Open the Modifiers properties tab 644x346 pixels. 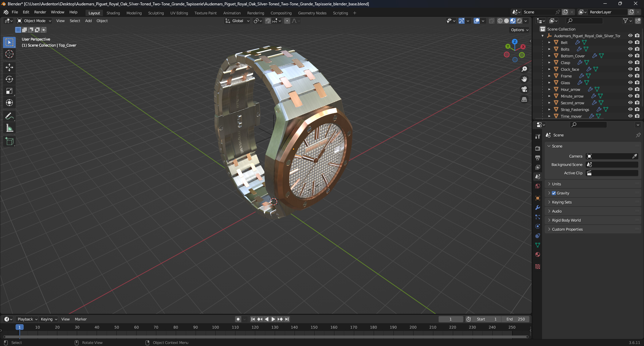point(538,208)
